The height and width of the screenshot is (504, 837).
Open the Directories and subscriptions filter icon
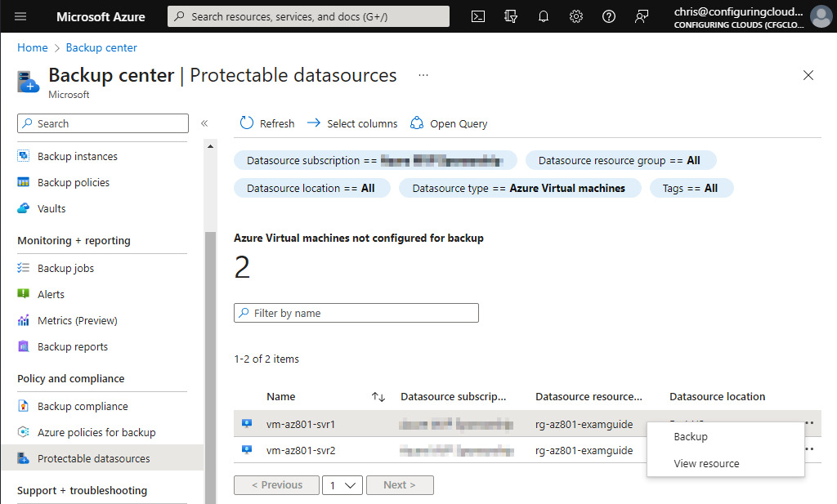[511, 16]
